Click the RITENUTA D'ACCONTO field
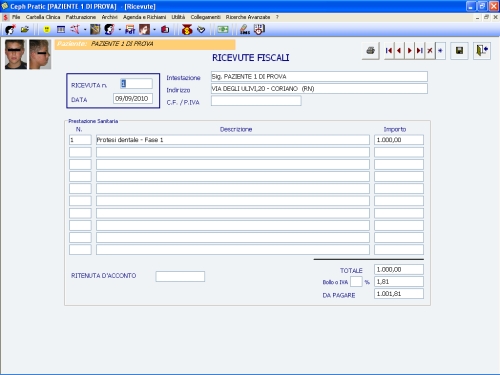 (x=180, y=276)
